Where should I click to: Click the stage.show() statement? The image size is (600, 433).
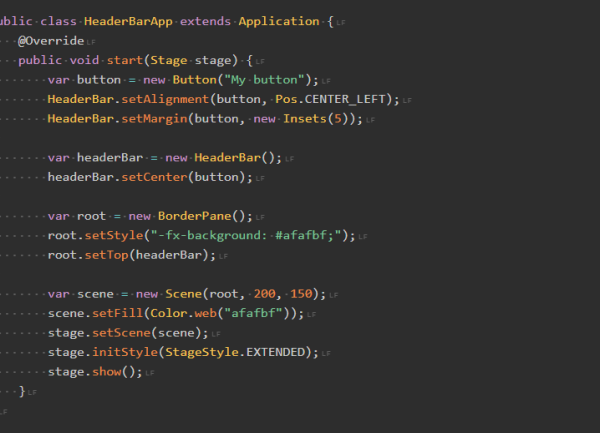95,372
